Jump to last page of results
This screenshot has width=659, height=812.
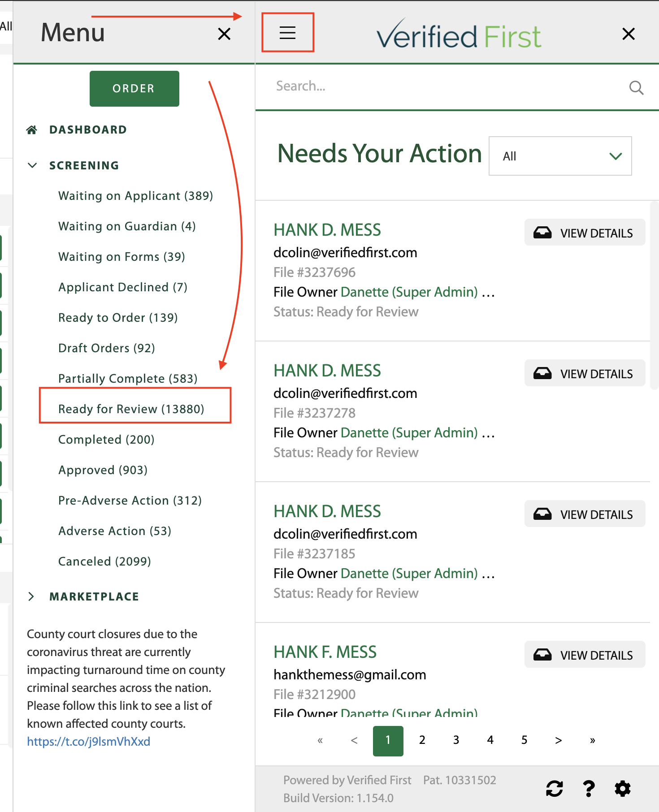click(x=593, y=740)
